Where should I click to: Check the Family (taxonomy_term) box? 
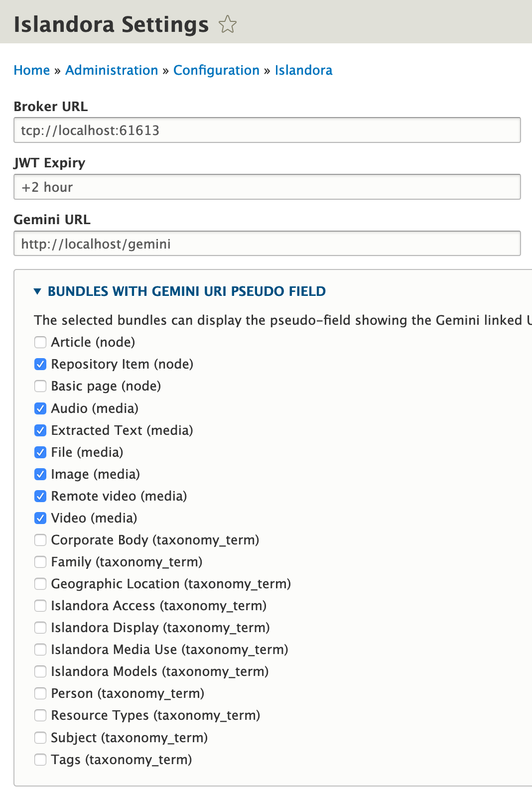(40, 562)
